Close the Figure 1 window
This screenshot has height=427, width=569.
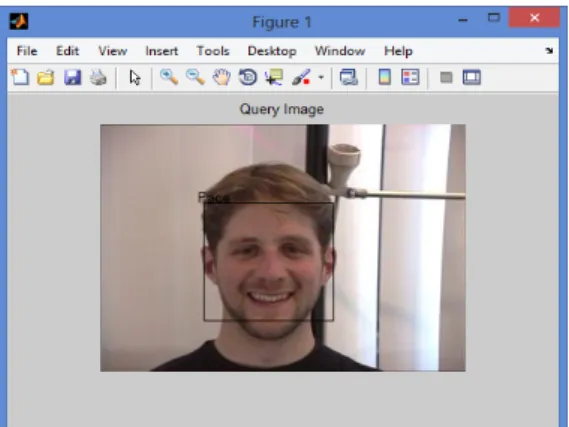pyautogui.click(x=534, y=17)
